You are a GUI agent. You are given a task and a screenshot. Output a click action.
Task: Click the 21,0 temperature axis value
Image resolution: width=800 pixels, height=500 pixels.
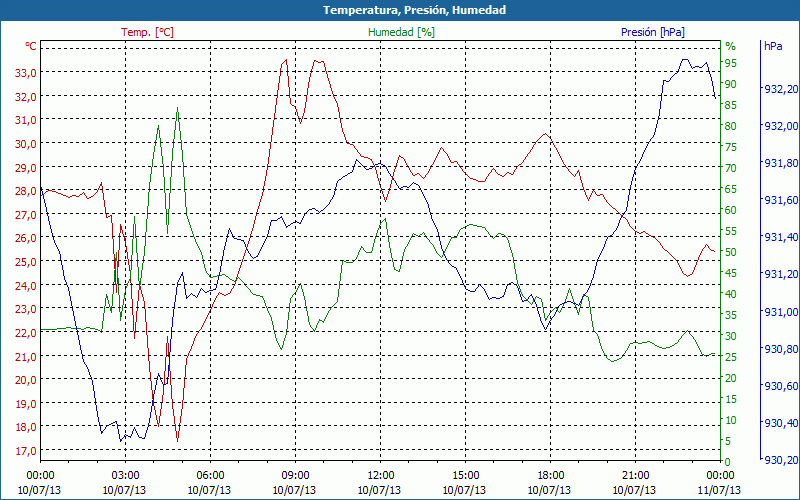pyautogui.click(x=26, y=357)
